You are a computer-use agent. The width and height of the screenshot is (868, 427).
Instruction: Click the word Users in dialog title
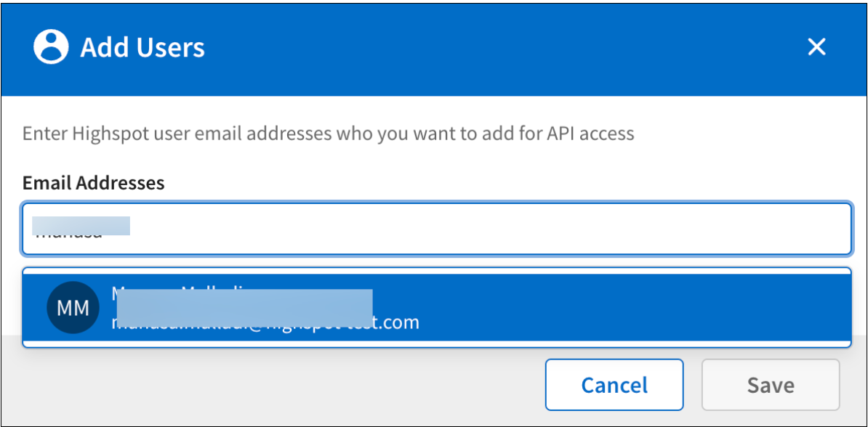[174, 48]
